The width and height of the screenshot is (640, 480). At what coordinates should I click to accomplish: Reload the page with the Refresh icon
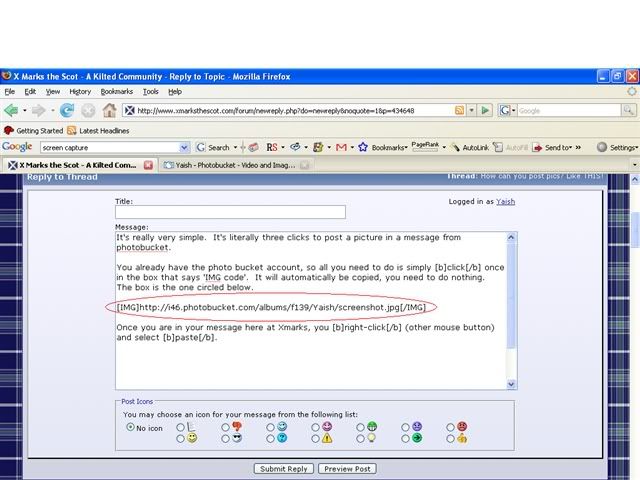tap(67, 110)
